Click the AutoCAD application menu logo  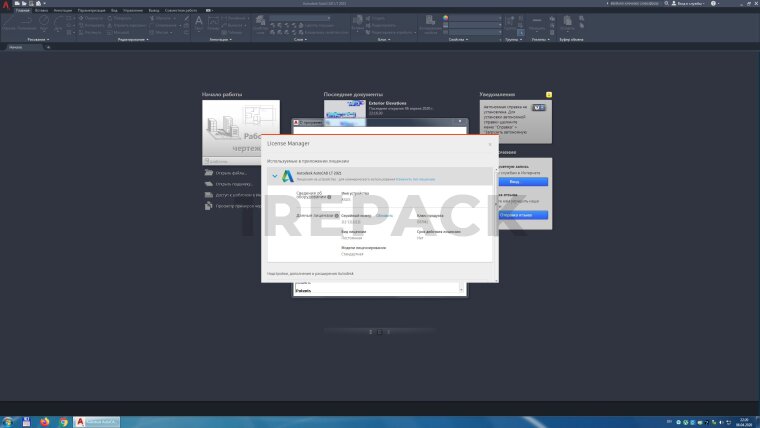click(x=6, y=5)
